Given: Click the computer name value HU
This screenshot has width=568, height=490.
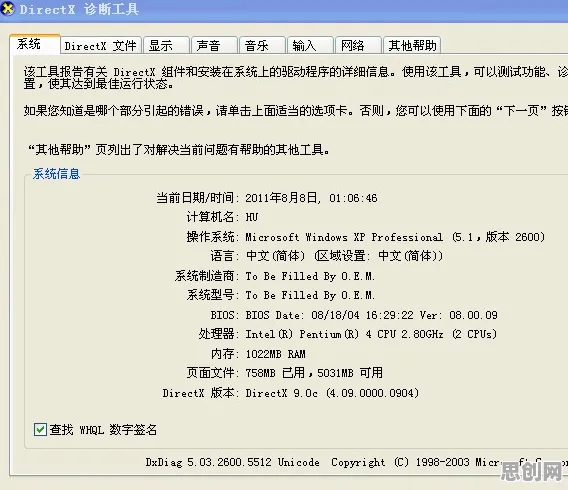Looking at the screenshot, I should pyautogui.click(x=252, y=217).
